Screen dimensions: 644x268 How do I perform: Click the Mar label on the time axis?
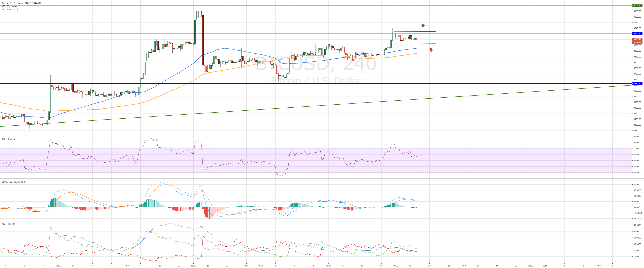(x=246, y=266)
